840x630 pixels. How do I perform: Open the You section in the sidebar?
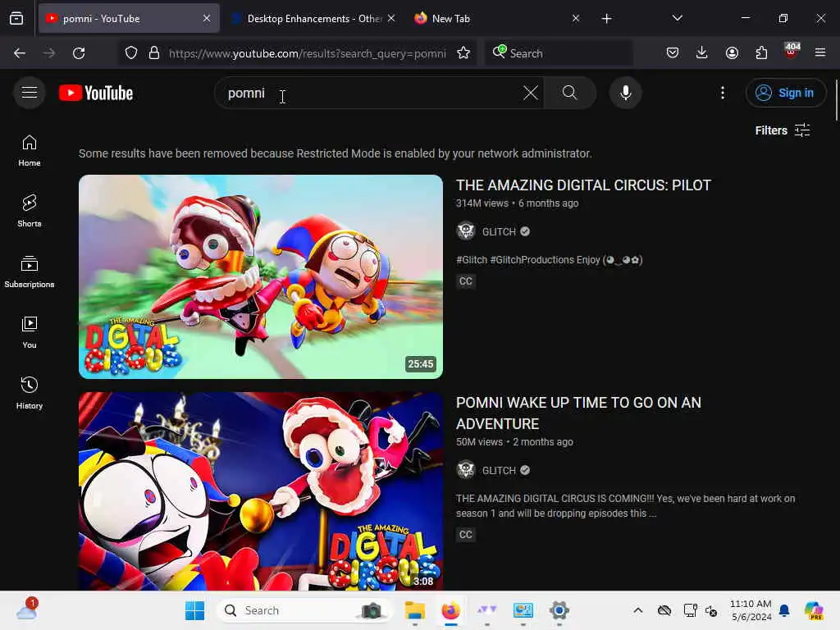(30, 333)
